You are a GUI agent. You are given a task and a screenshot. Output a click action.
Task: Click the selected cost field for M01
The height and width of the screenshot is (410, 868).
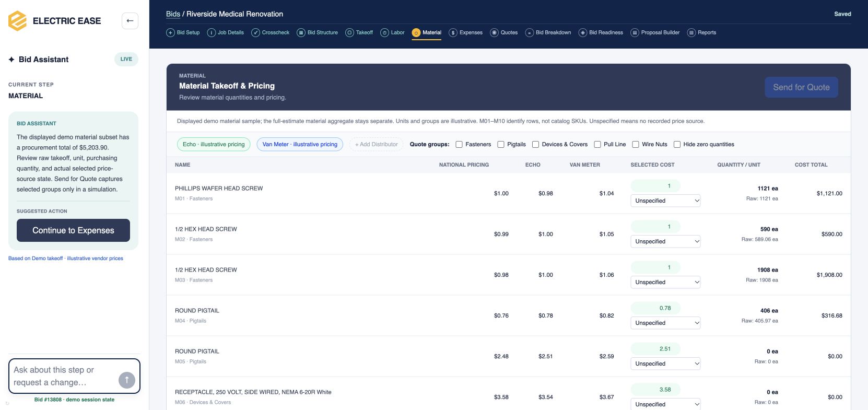(x=655, y=186)
